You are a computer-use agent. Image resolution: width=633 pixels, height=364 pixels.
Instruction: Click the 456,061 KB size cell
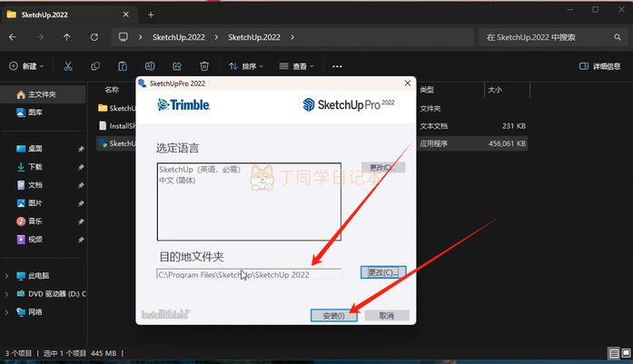coord(507,143)
